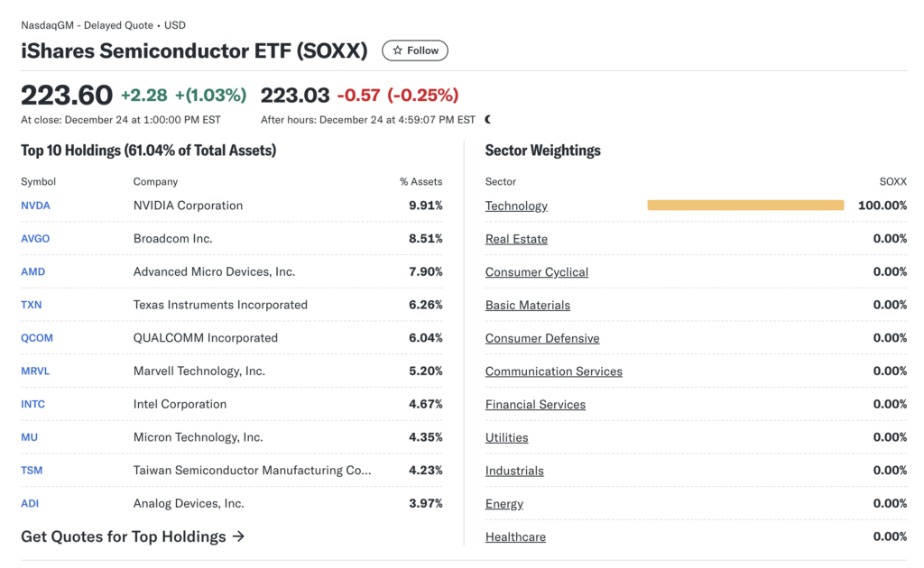Click the Symbol column header
Image resolution: width=924 pixels, height=568 pixels.
point(38,182)
